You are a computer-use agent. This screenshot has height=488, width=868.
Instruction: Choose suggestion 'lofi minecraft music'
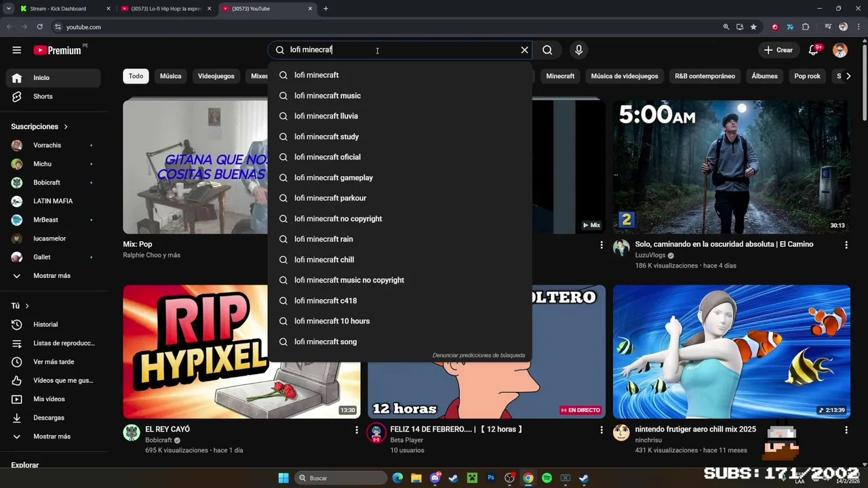pos(400,96)
